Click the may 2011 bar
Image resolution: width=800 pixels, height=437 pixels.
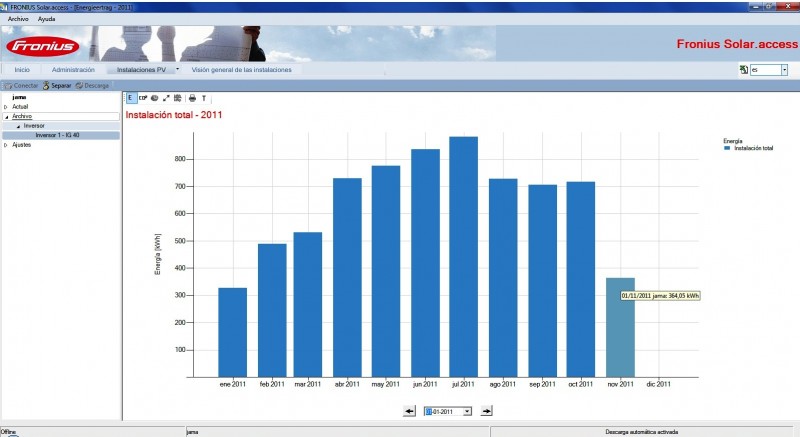386,272
